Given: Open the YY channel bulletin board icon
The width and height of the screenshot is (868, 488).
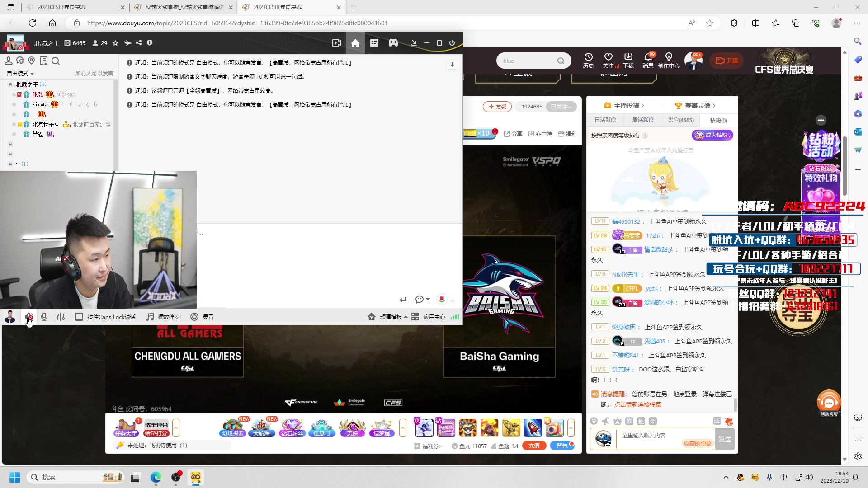Looking at the screenshot, I should [43, 61].
